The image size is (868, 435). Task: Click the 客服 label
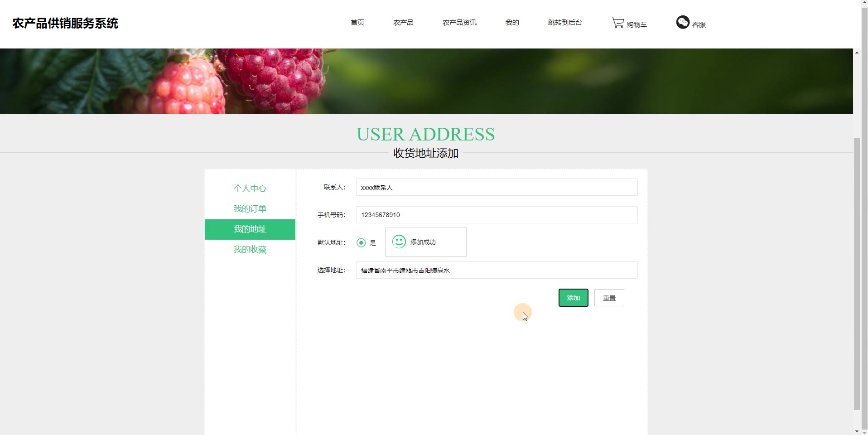point(699,24)
